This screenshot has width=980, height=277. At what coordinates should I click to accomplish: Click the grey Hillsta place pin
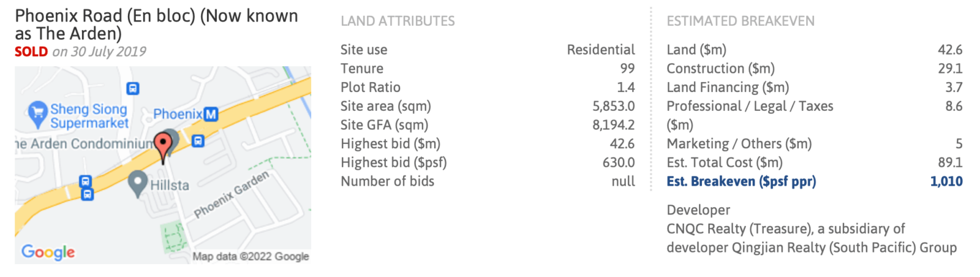click(138, 182)
